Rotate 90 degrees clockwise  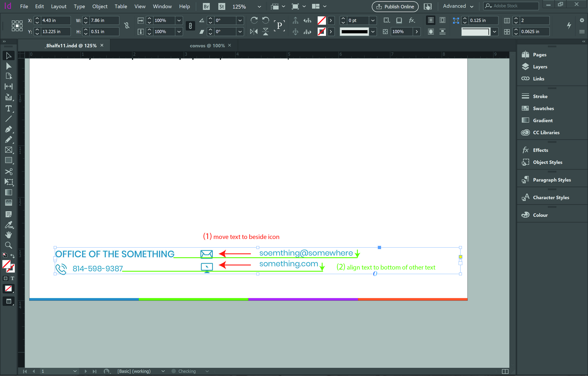coord(254,20)
